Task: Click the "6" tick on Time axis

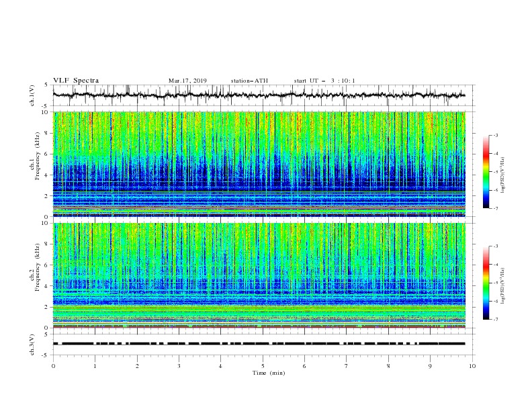Action: point(304,366)
